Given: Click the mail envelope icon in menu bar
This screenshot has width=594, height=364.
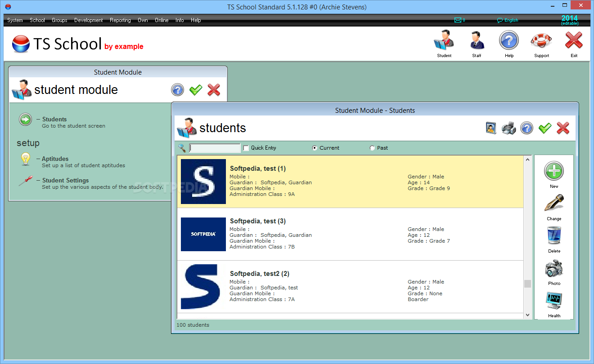Looking at the screenshot, I should 458,20.
